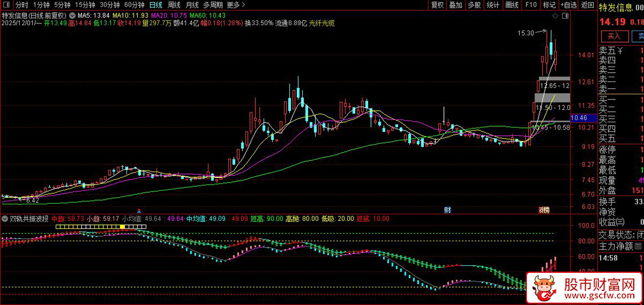Activate the 画线 drawing tool
Screen dimensions: 644x305
[512, 5]
